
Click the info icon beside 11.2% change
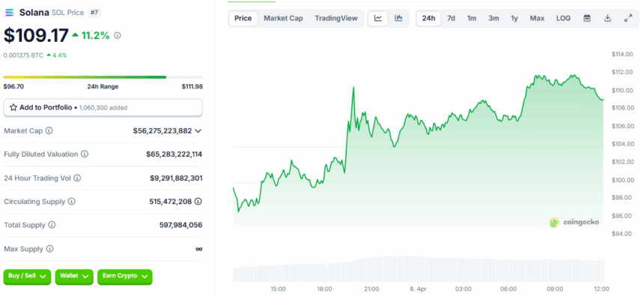point(118,36)
